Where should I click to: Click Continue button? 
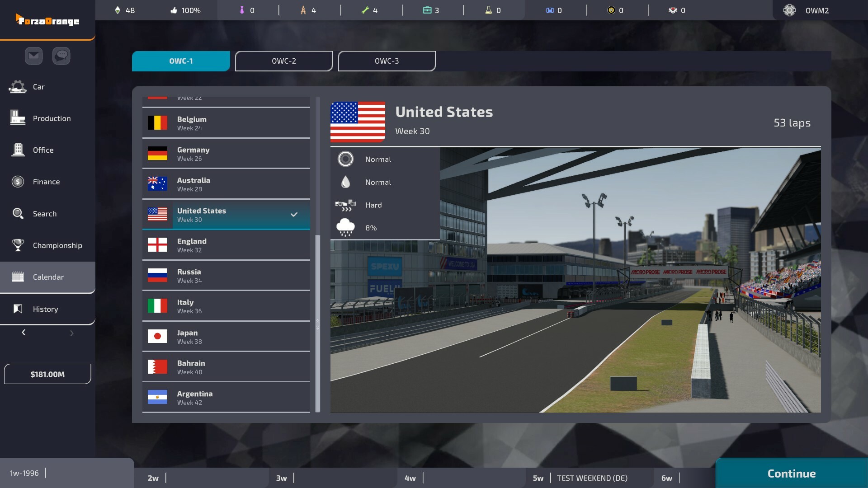click(x=792, y=473)
